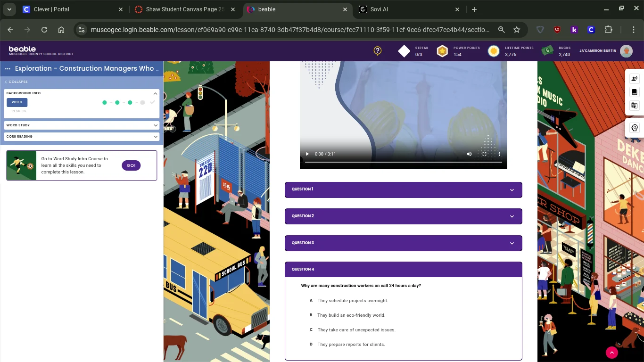644x362 pixels.
Task: Click the Video button in Background Info
Action: tap(17, 102)
